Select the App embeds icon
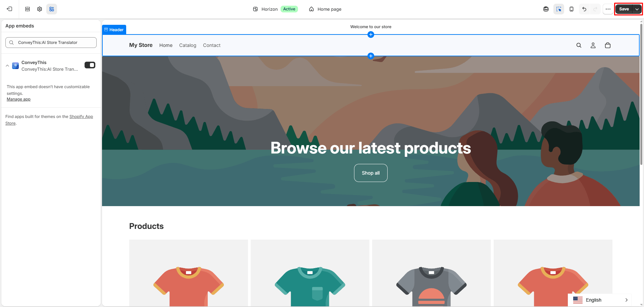The height and width of the screenshot is (307, 644). coord(52,9)
